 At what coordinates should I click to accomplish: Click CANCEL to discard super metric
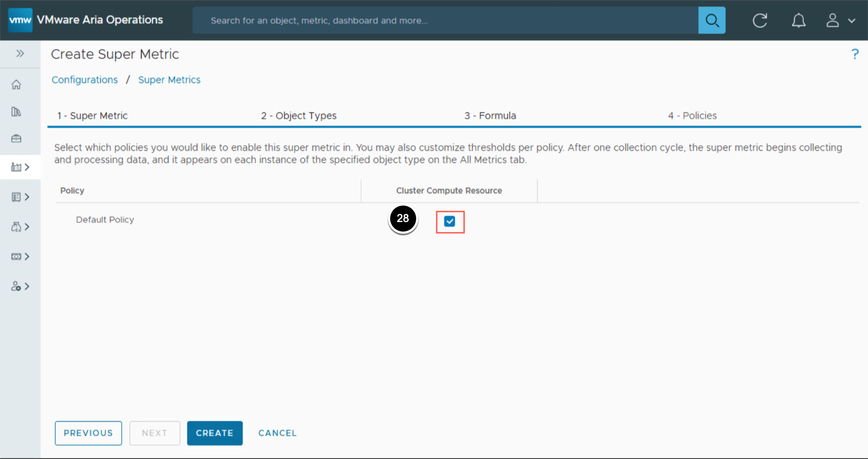pos(277,433)
